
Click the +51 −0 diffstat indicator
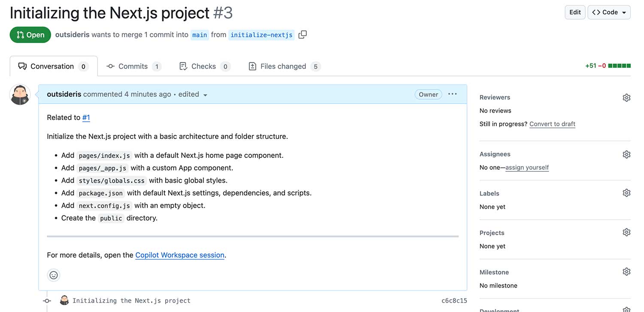[608, 66]
